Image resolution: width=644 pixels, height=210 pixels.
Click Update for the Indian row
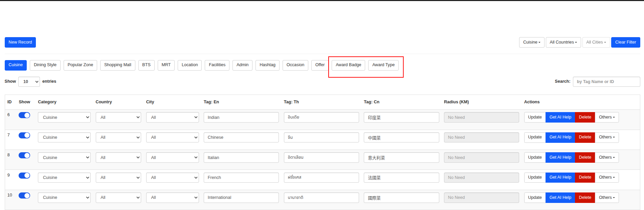(535, 117)
